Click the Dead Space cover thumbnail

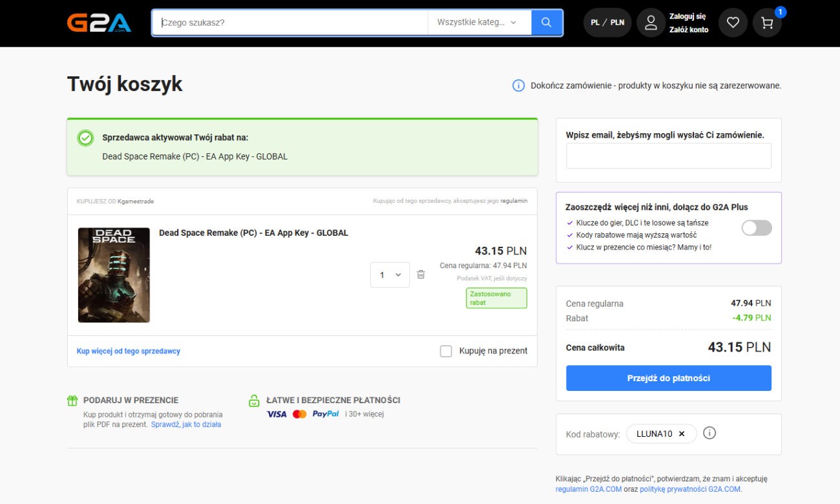(x=114, y=275)
